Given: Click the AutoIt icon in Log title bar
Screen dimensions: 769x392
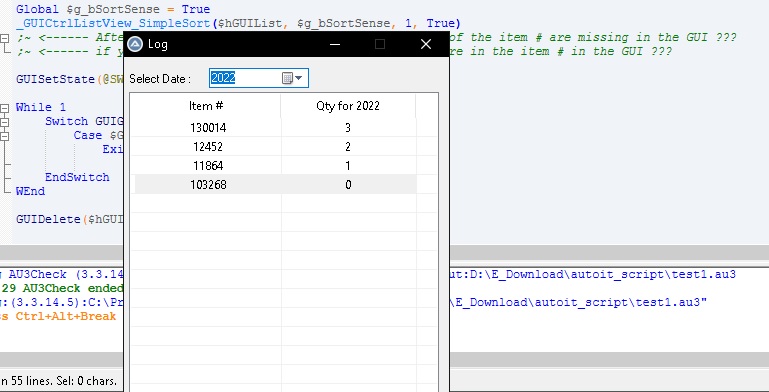Looking at the screenshot, I should 134,44.
